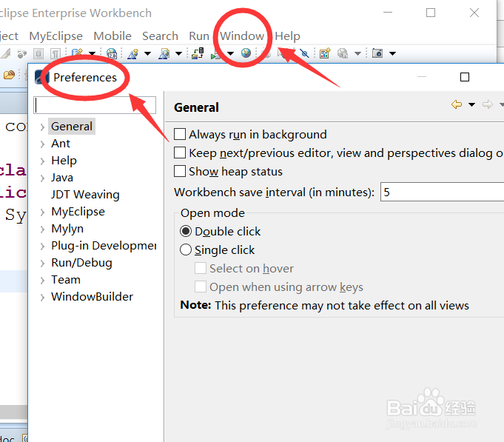Screen dimensions: 504x442
Task: Open the back history dropdown arrow
Action: (x=471, y=105)
